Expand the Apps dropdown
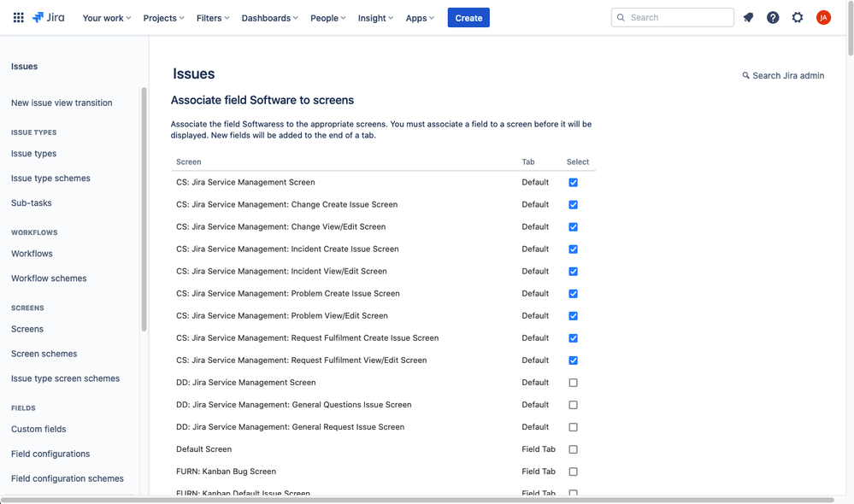The image size is (854, 504). pyautogui.click(x=420, y=18)
